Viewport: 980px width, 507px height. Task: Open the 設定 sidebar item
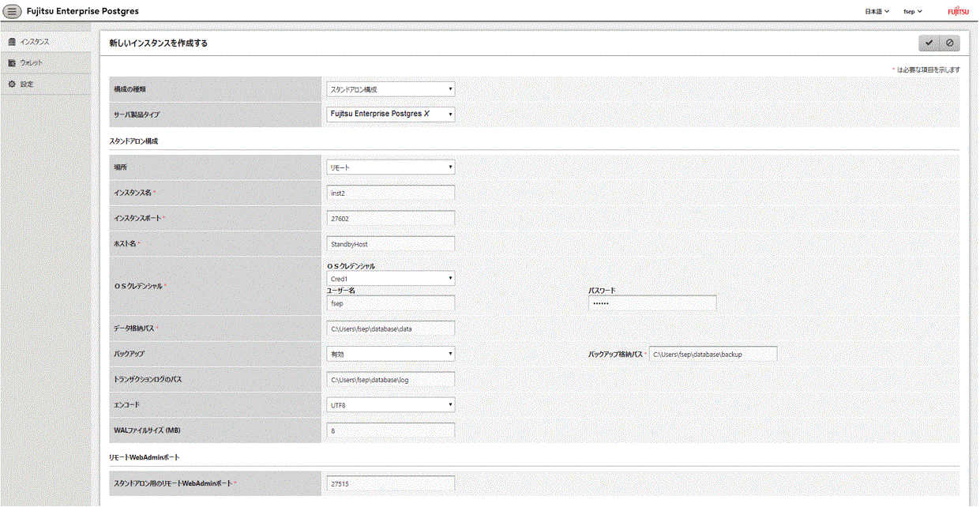(45, 84)
